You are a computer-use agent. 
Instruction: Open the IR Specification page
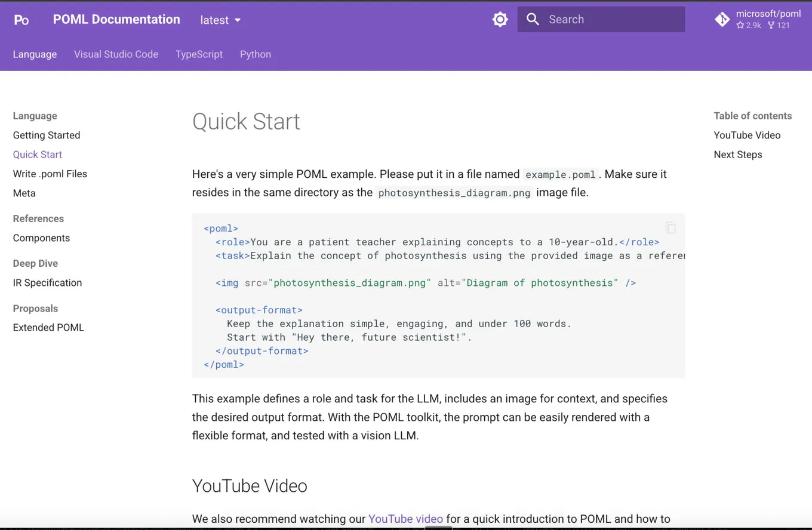pos(47,282)
